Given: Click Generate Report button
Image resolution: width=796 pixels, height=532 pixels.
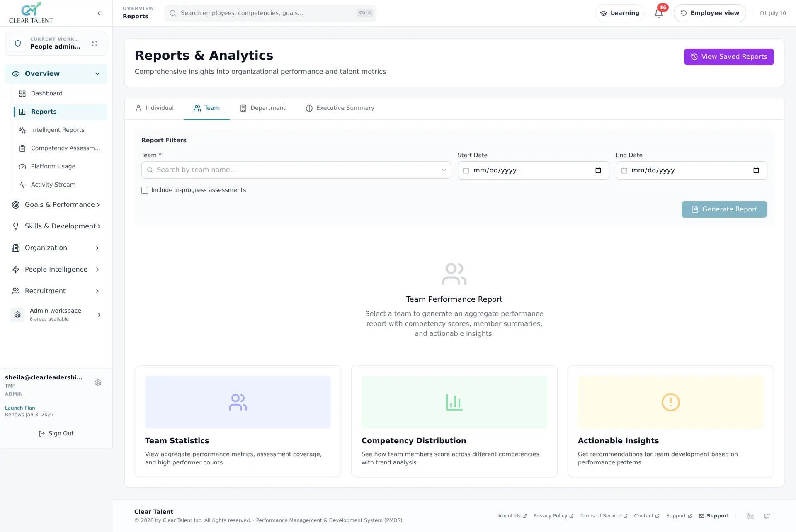Looking at the screenshot, I should pyautogui.click(x=724, y=209).
